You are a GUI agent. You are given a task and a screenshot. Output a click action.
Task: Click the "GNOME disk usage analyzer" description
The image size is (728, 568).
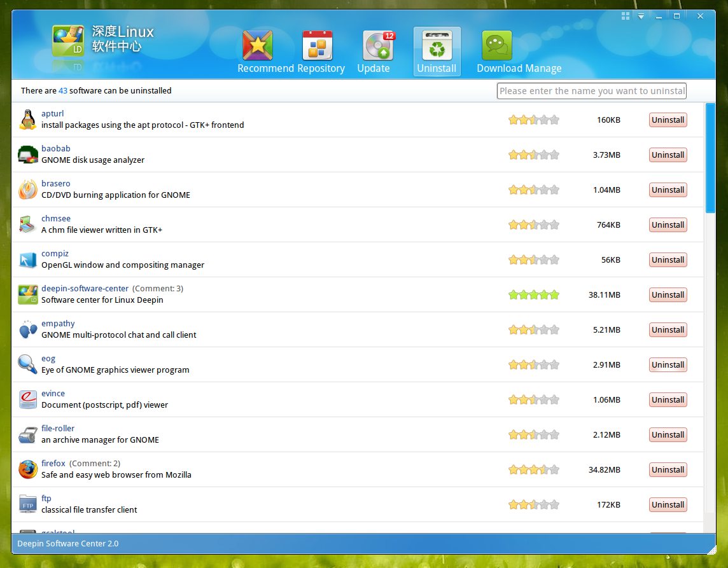pos(93,160)
